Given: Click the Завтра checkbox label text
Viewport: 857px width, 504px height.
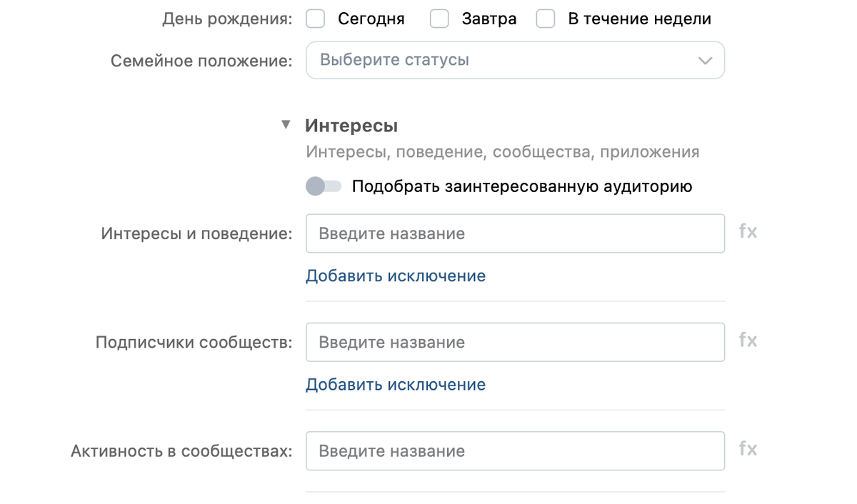Looking at the screenshot, I should [x=488, y=19].
